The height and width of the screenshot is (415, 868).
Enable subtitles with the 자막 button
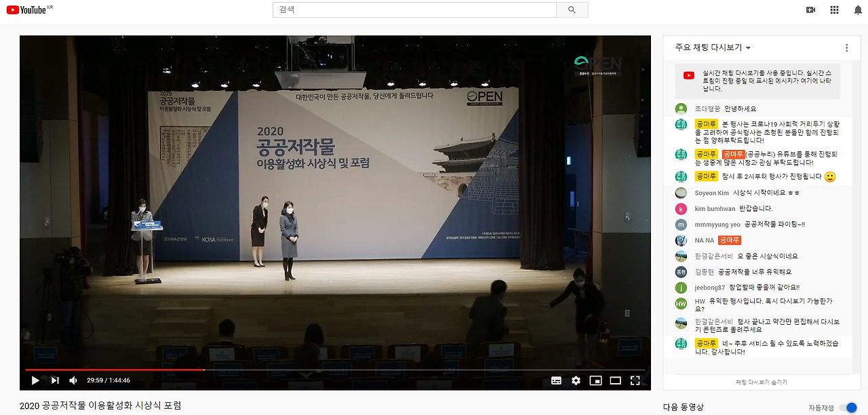(556, 380)
